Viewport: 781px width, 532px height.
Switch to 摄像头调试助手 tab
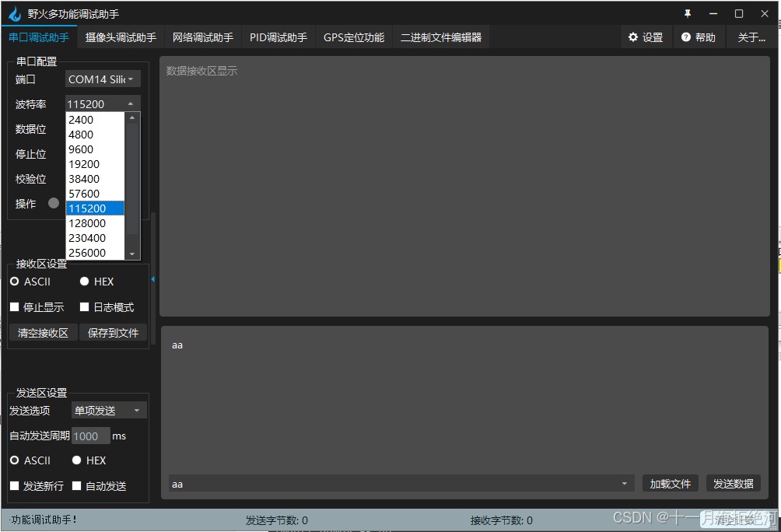[x=121, y=37]
